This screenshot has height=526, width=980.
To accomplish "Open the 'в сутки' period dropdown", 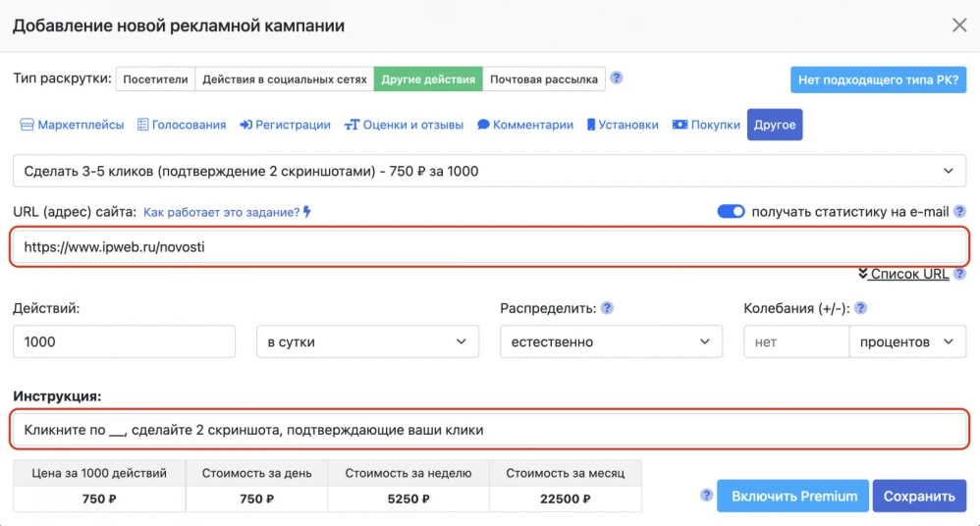I will [x=367, y=342].
